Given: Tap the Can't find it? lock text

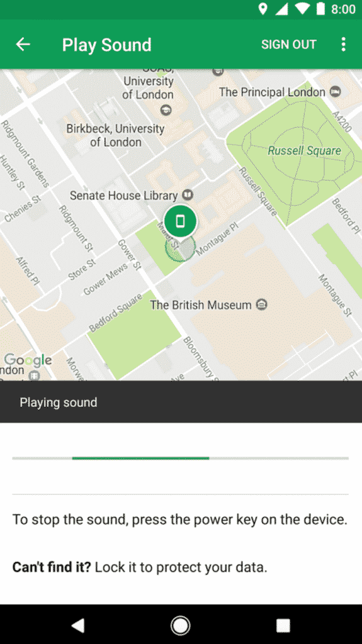Looking at the screenshot, I should pyautogui.click(x=140, y=567).
